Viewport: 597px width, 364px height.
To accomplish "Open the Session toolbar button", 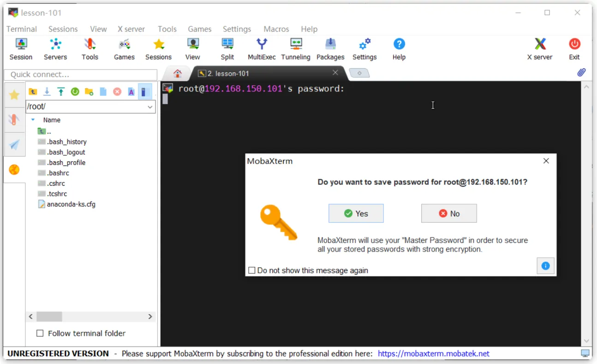I will coord(21,49).
